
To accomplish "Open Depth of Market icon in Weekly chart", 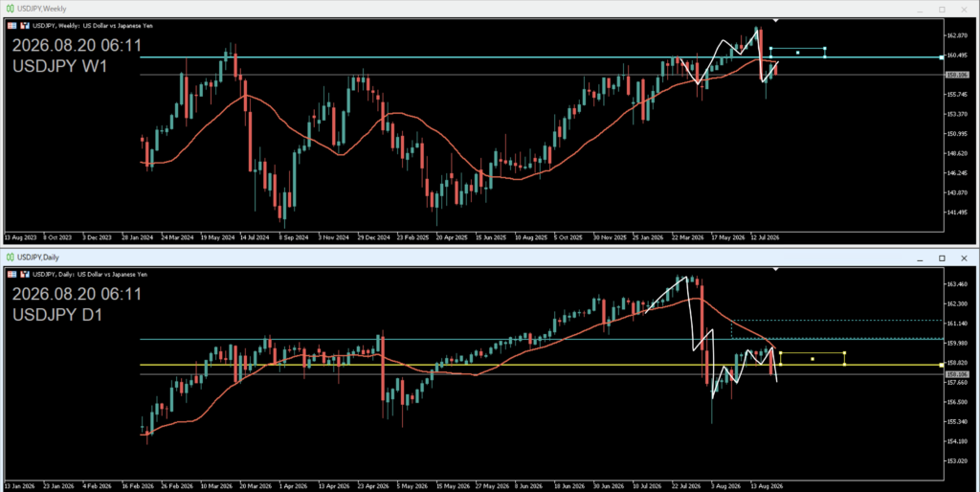I will coord(11,26).
